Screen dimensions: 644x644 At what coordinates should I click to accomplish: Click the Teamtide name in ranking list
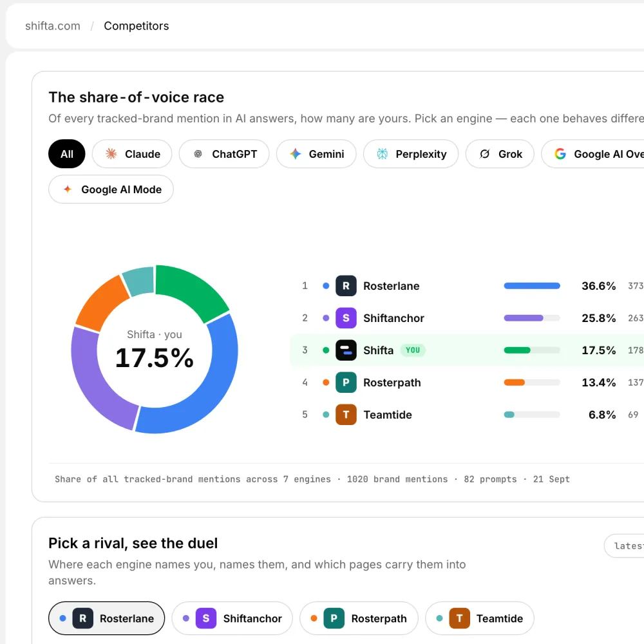[x=388, y=414]
